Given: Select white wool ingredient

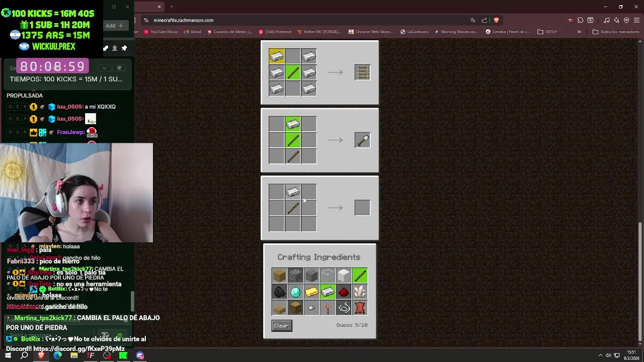Looking at the screenshot, I should point(344,276).
